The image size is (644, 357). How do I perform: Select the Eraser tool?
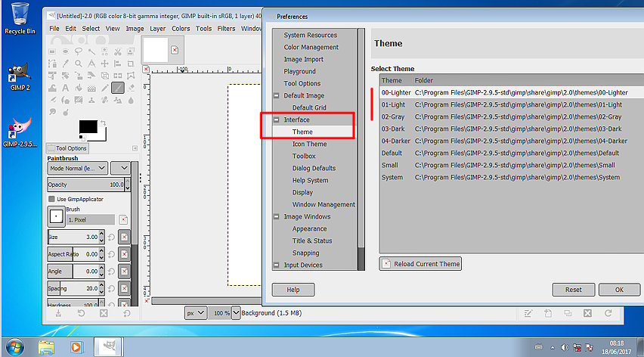(131, 88)
